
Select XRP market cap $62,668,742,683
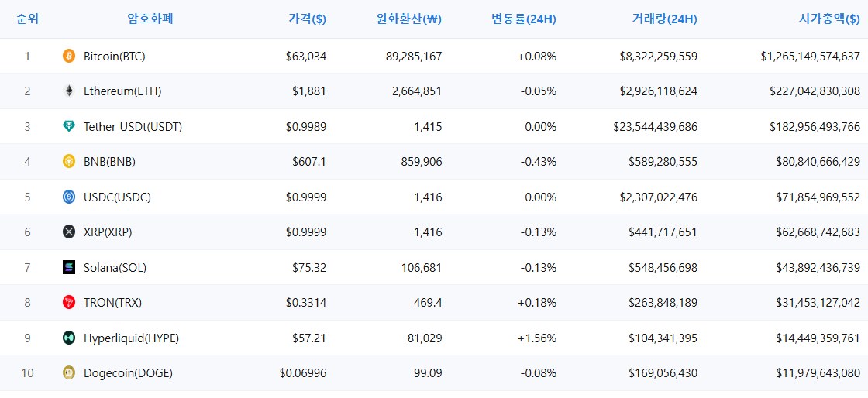pos(818,233)
